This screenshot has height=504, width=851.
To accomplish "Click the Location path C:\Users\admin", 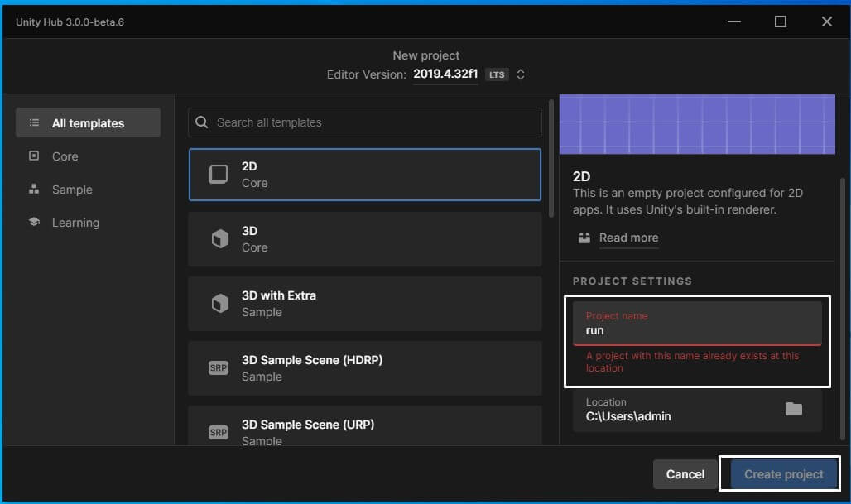I will pos(628,416).
